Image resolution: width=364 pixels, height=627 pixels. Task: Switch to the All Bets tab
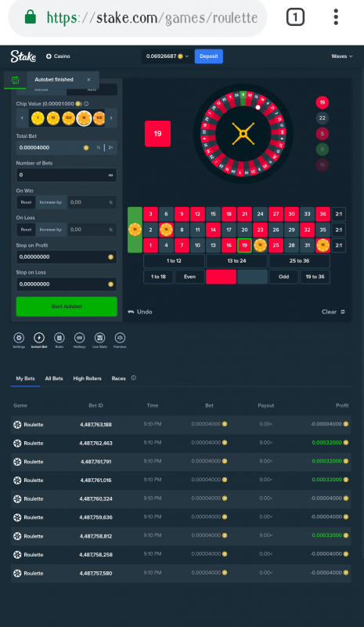point(54,379)
